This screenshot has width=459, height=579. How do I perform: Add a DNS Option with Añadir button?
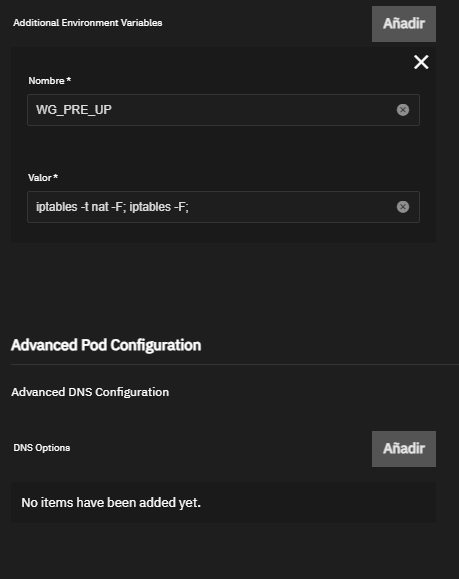tap(404, 449)
